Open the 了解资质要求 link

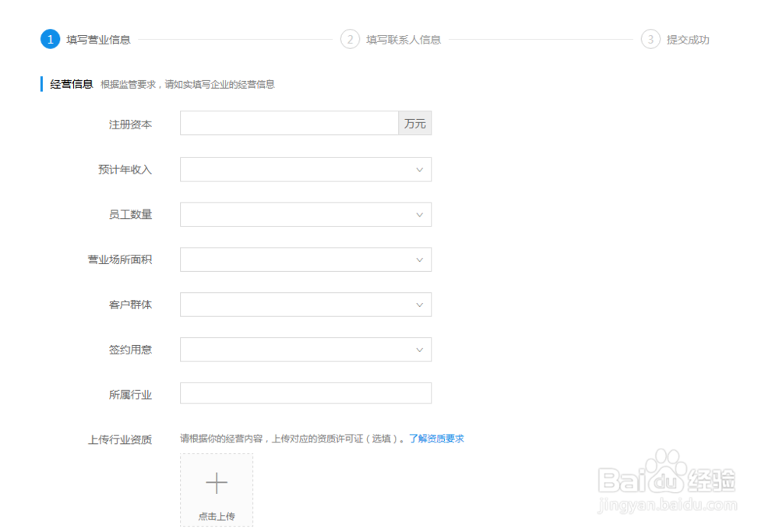click(x=435, y=438)
